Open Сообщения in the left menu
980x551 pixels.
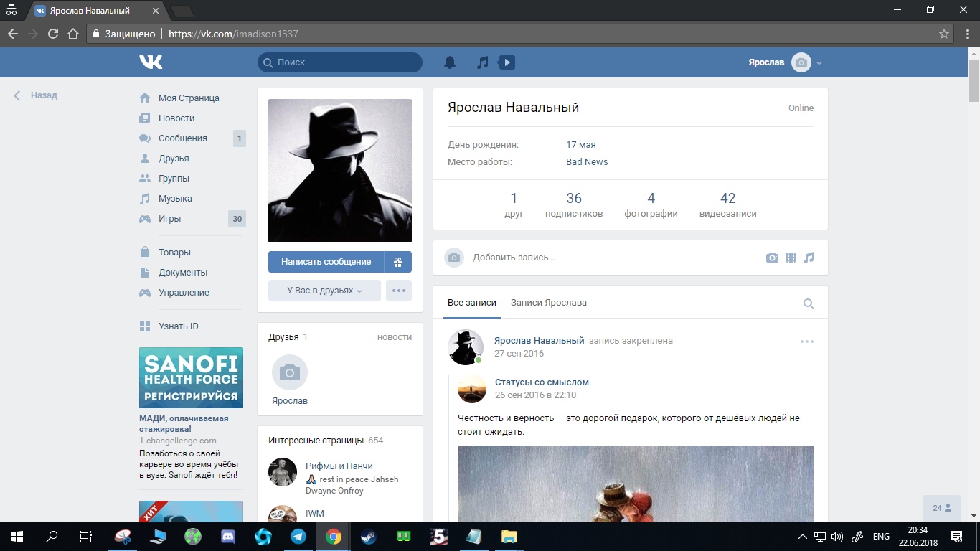(x=183, y=138)
